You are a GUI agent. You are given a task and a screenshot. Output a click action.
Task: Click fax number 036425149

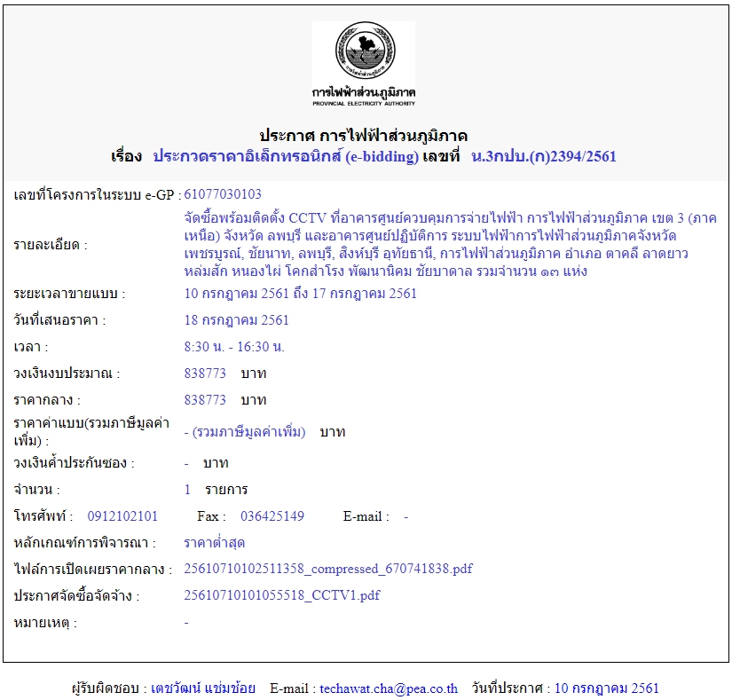point(272,516)
